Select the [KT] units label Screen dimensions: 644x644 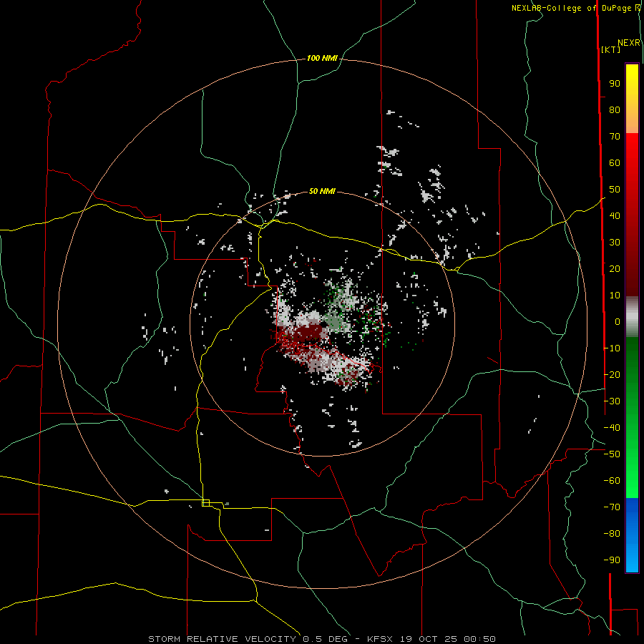pyautogui.click(x=611, y=49)
